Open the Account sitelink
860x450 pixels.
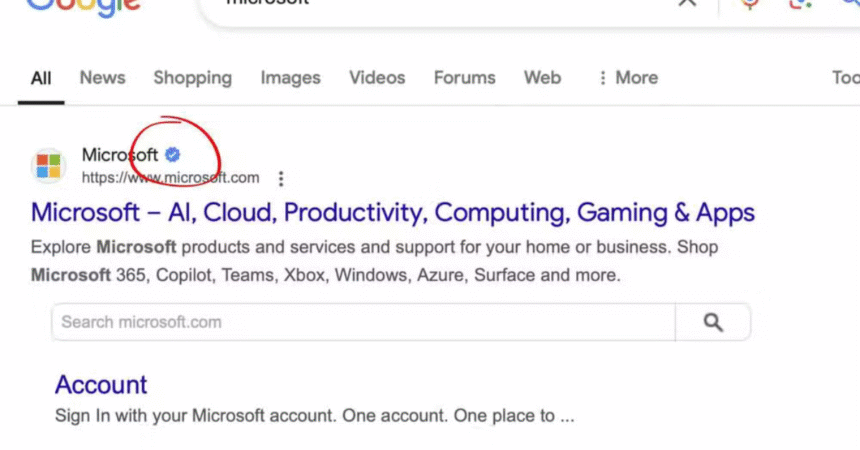coord(101,385)
